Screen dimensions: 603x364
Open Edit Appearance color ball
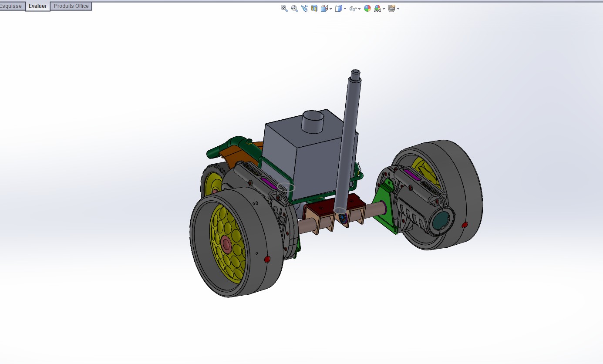click(x=367, y=8)
